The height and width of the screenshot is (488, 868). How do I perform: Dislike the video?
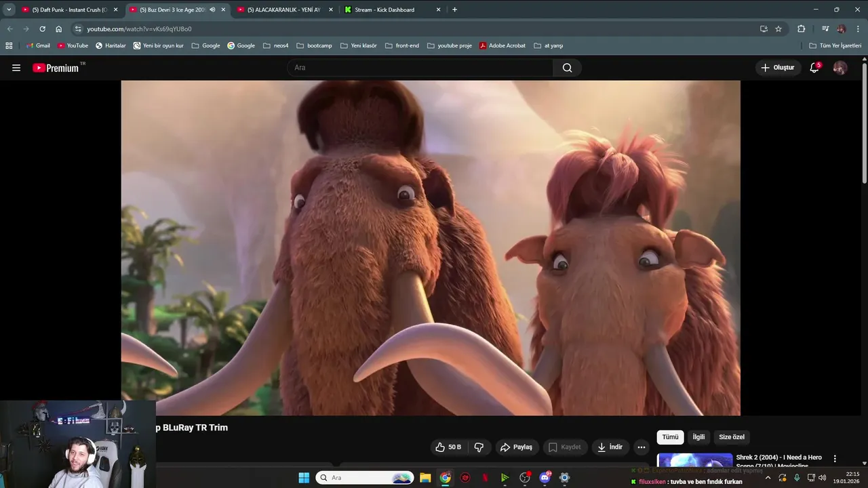tap(479, 447)
